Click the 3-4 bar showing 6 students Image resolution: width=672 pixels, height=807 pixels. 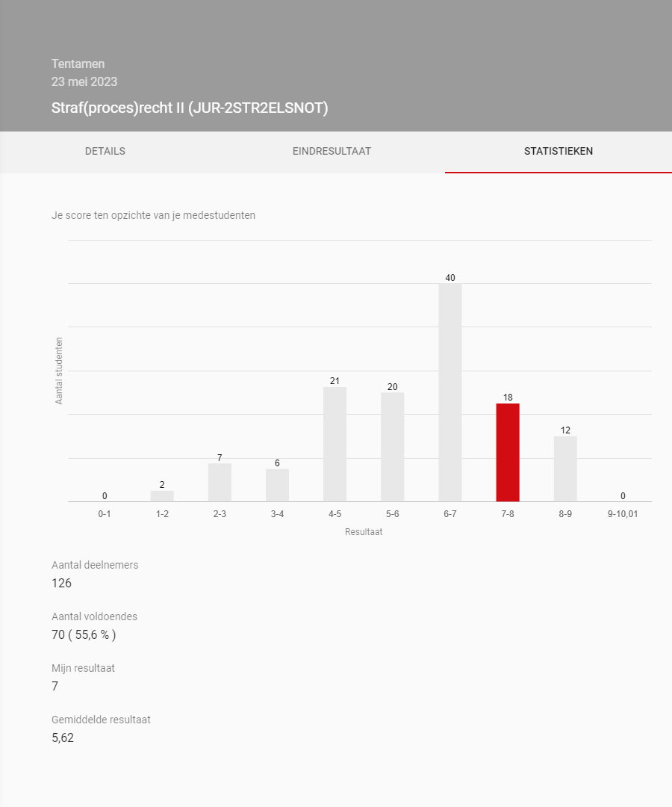[x=277, y=485]
